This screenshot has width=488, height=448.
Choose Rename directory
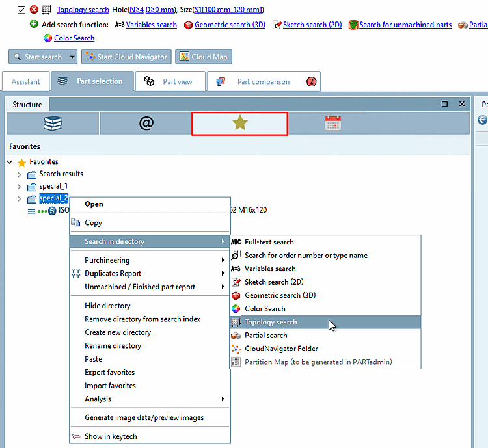tap(150, 346)
